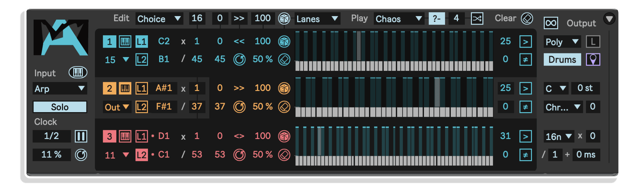Click the red dice icon in lane 3
Screen dimensions: 644x185
click(284, 136)
